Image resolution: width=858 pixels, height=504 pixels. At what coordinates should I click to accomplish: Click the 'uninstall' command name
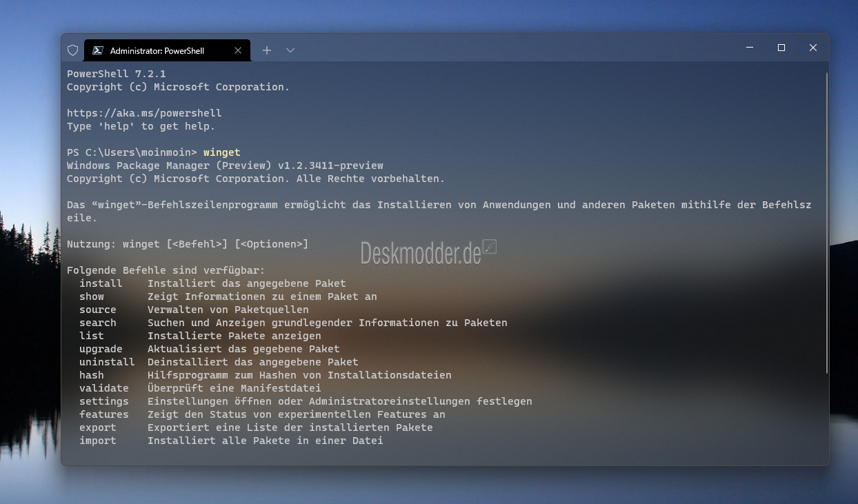point(107,362)
